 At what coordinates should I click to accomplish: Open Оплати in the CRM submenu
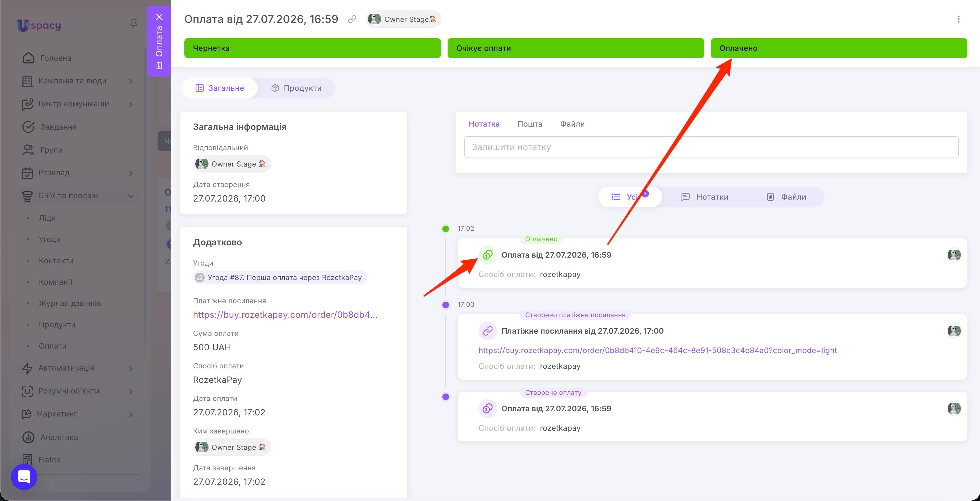[53, 346]
